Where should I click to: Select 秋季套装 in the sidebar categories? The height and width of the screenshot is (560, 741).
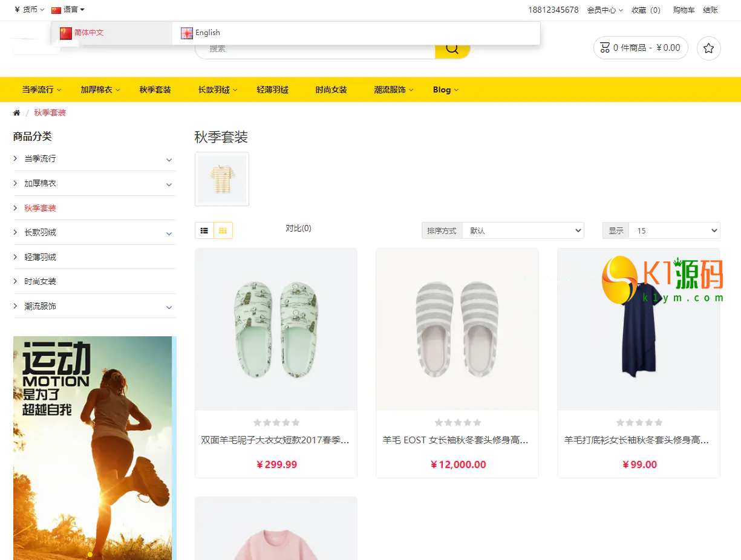pos(40,209)
